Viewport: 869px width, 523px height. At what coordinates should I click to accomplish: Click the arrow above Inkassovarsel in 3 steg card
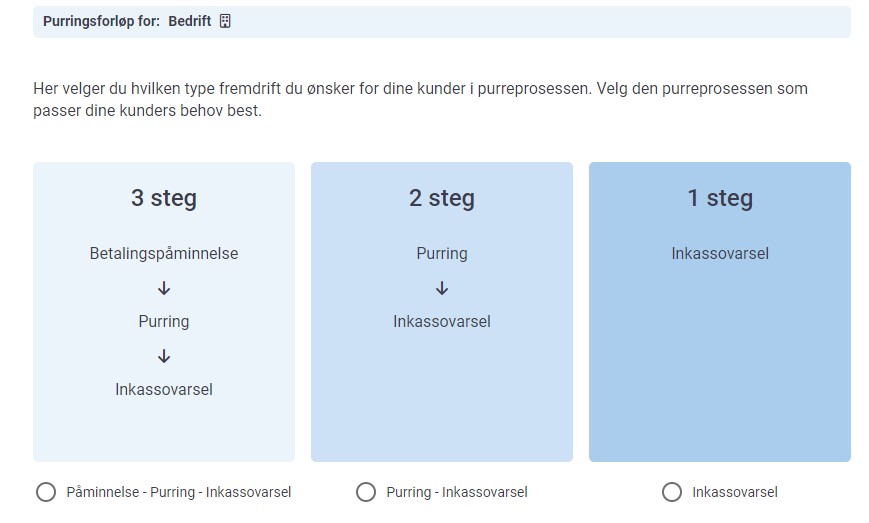point(164,356)
